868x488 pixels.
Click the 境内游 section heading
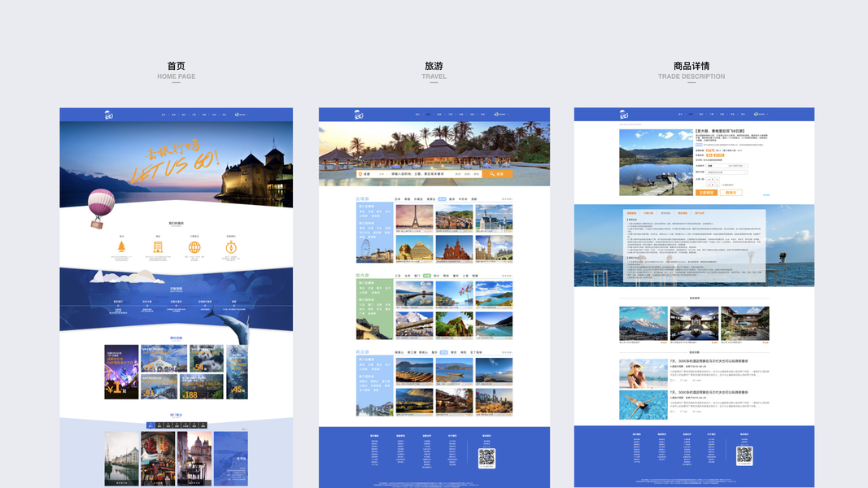362,276
